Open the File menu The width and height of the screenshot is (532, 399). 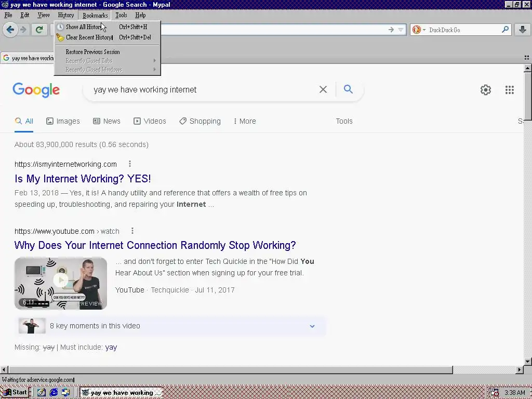click(8, 15)
